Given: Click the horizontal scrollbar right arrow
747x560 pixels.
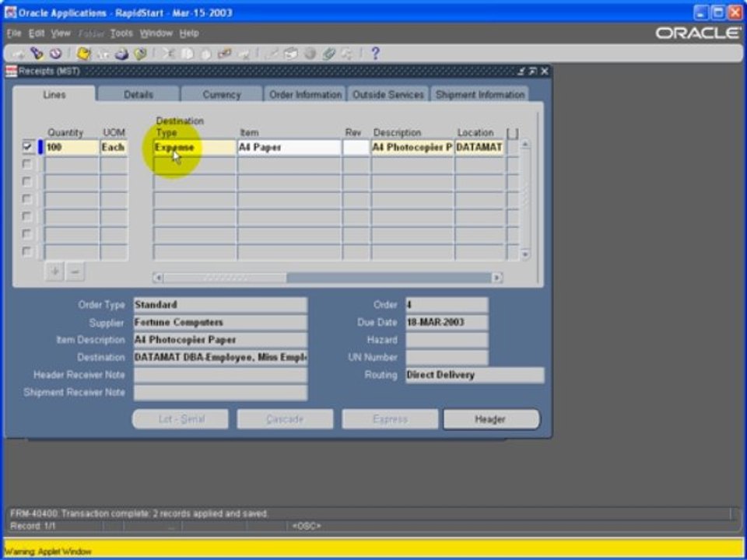Looking at the screenshot, I should (x=497, y=278).
